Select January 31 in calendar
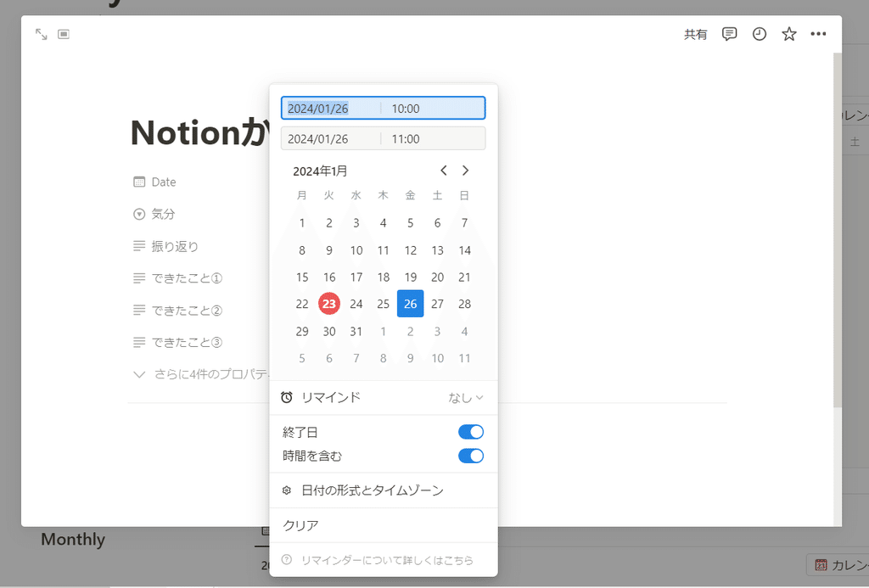 [x=356, y=332]
